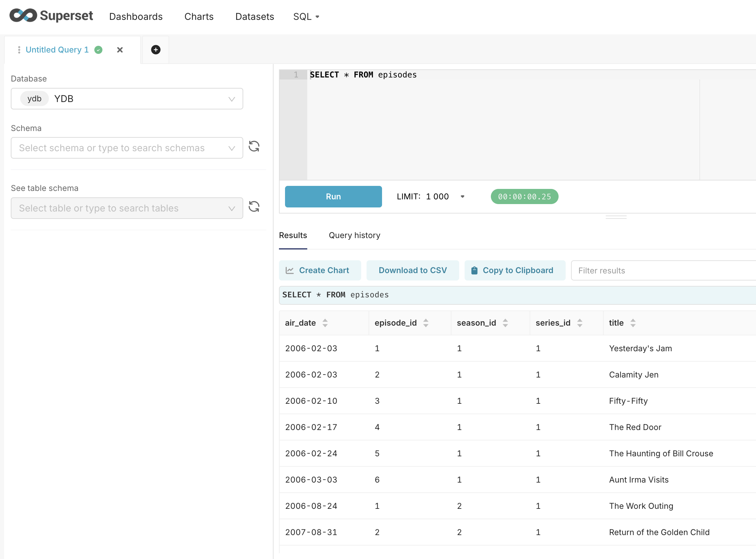Switch to the Query history tab

354,235
